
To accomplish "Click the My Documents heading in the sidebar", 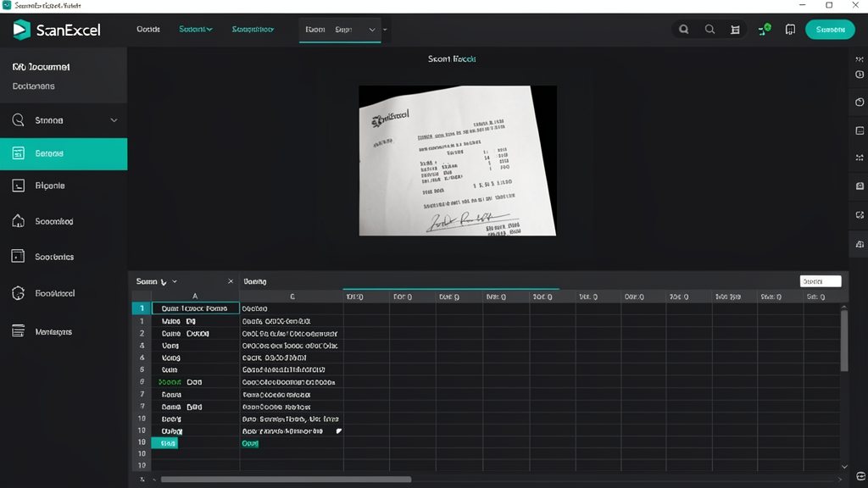I will tap(41, 67).
